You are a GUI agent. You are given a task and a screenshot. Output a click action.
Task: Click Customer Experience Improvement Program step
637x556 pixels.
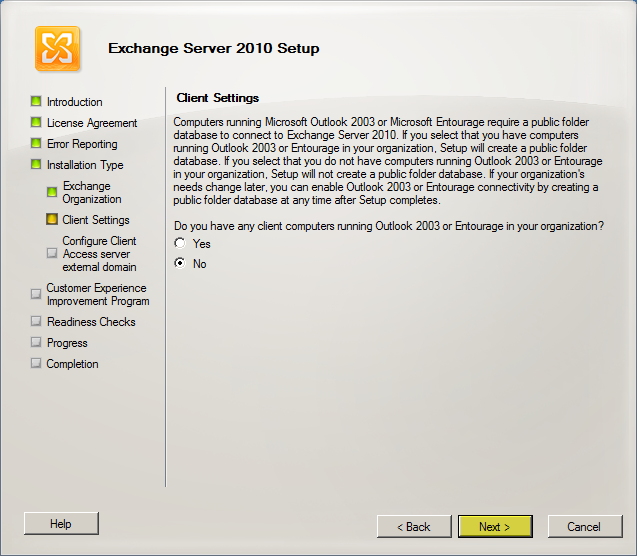pos(98,294)
